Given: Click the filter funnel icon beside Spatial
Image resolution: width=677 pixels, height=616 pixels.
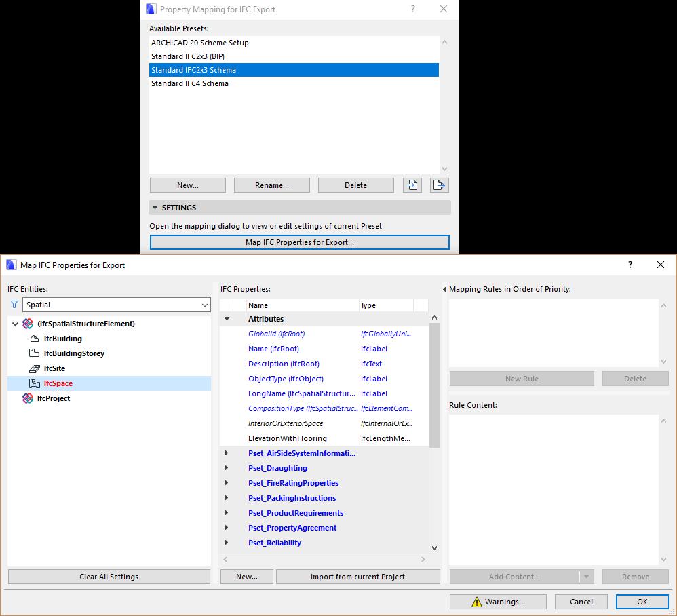Looking at the screenshot, I should point(14,305).
